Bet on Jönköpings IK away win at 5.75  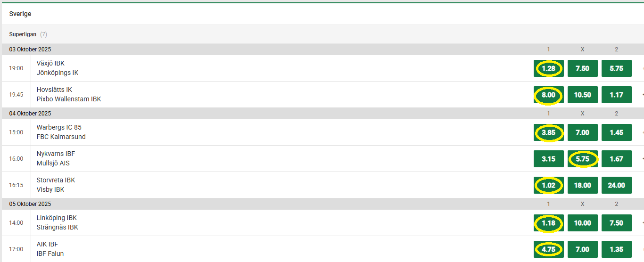[616, 68]
